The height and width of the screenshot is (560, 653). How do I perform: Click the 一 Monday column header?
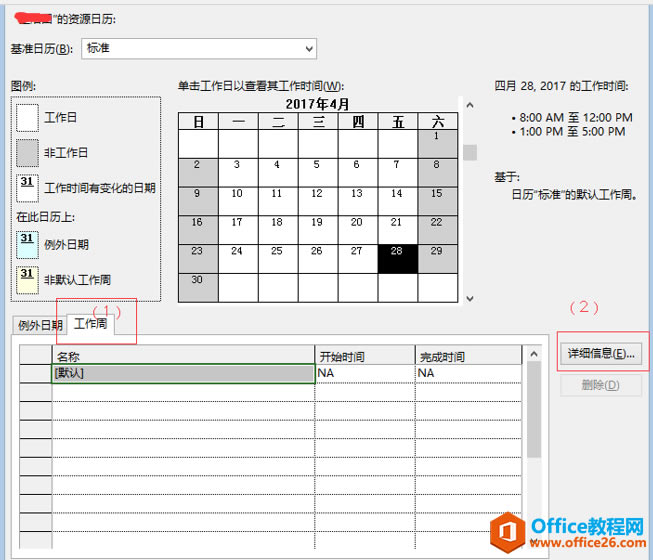click(238, 122)
